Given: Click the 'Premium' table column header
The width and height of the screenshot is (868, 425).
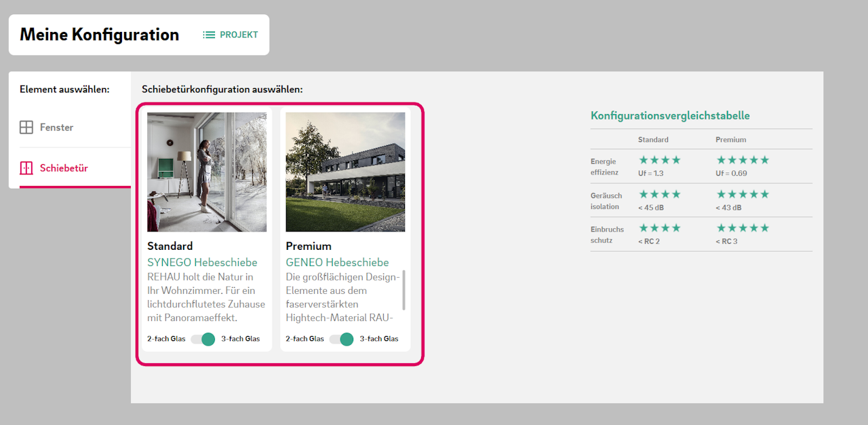Looking at the screenshot, I should [x=731, y=139].
